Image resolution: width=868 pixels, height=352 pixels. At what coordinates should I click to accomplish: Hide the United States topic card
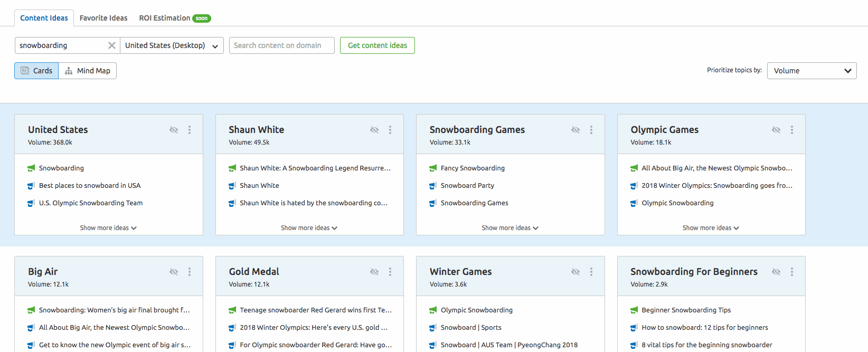(174, 130)
